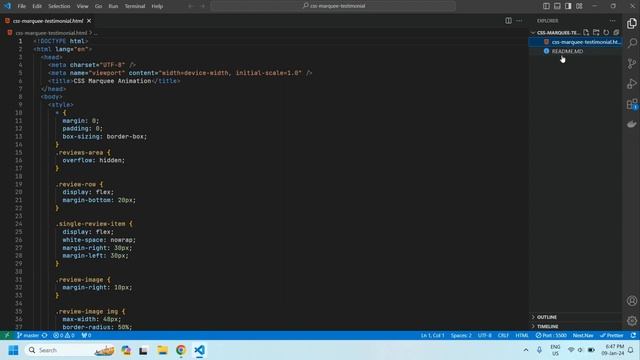Open the Terminal menu
Image resolution: width=640 pixels, height=360 pixels.
(135, 6)
